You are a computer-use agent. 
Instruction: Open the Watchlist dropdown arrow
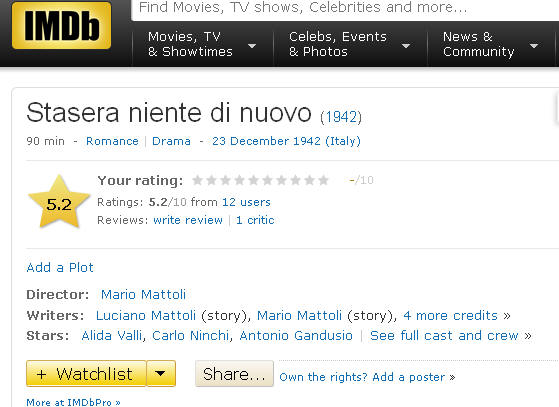(x=161, y=373)
